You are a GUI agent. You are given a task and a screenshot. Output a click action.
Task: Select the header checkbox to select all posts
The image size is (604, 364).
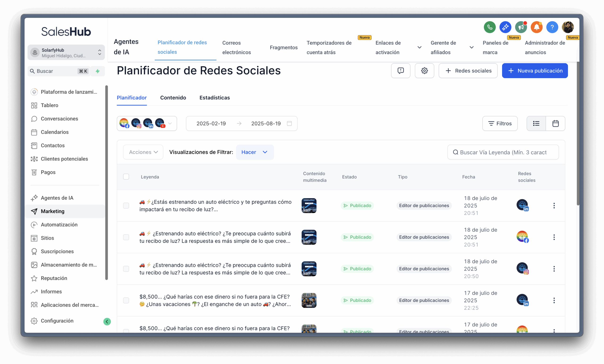pos(126,176)
